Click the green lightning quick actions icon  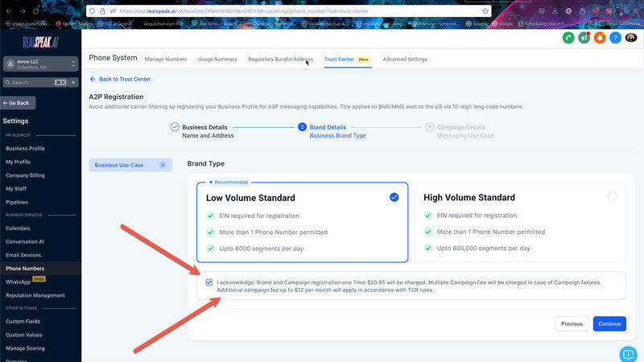pos(74,82)
